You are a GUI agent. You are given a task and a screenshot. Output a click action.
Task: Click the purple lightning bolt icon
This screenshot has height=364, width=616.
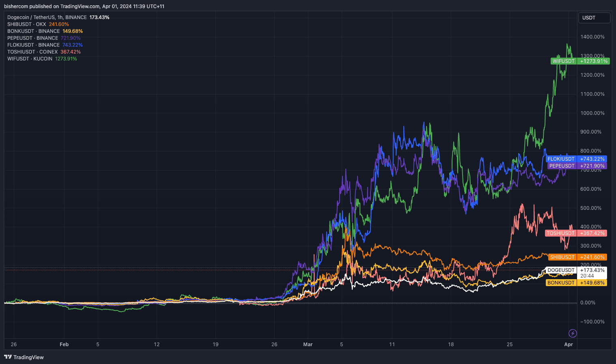tap(573, 333)
